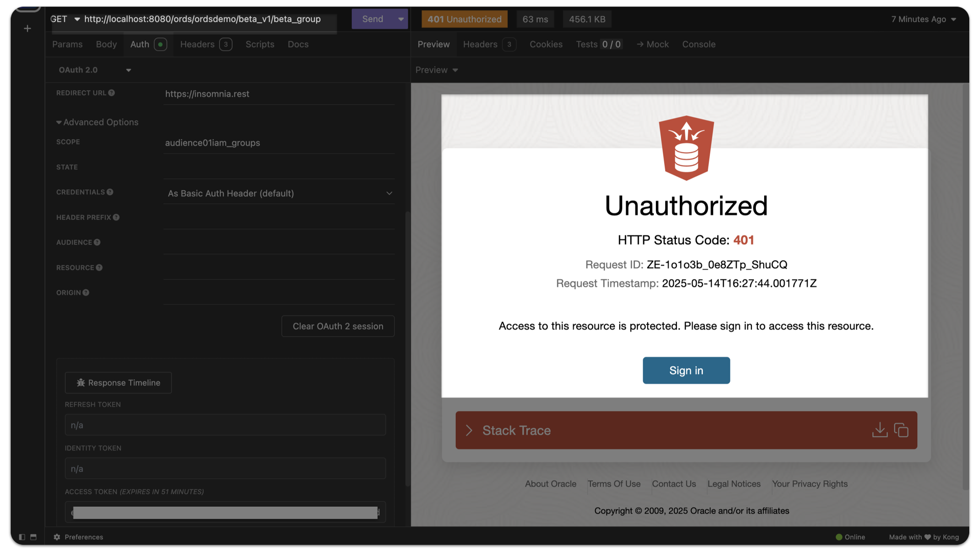980x551 pixels.
Task: Create a new request with the plus icon
Action: coord(27,29)
